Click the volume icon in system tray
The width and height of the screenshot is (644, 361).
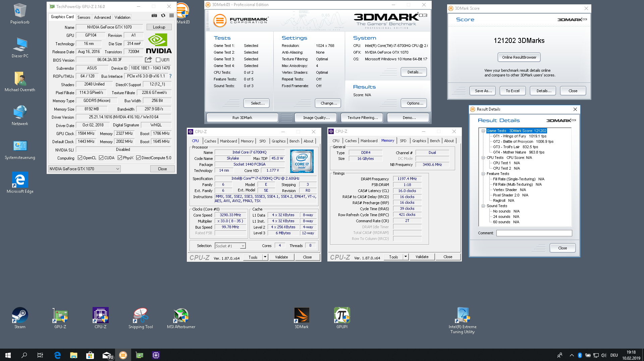(604, 355)
